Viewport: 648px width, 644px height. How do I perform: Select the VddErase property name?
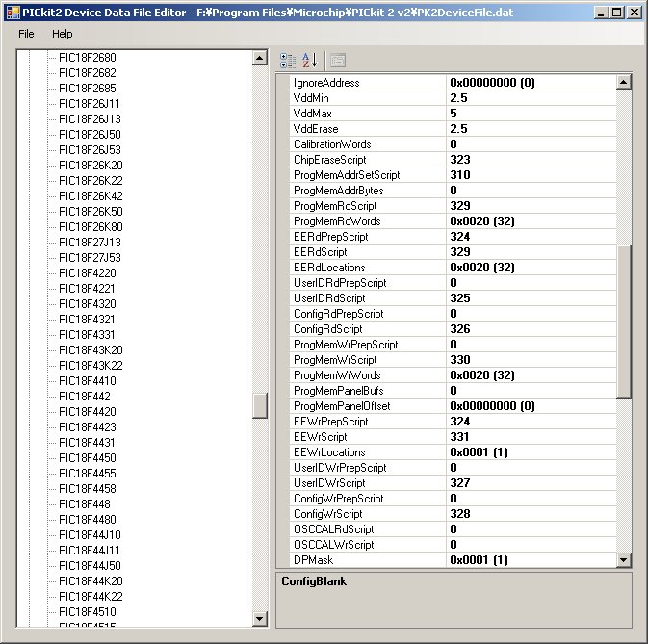316,129
